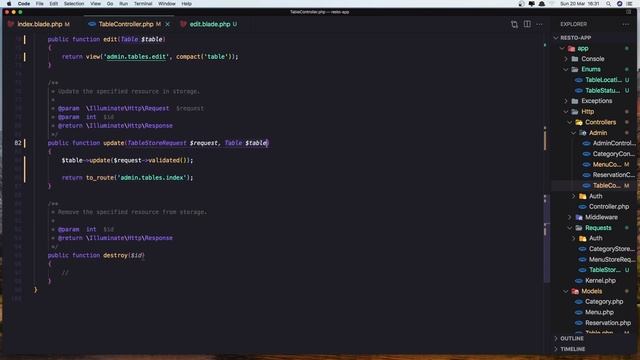Click PHP icon of Category.php
The height and width of the screenshot is (360, 640).
579,302
